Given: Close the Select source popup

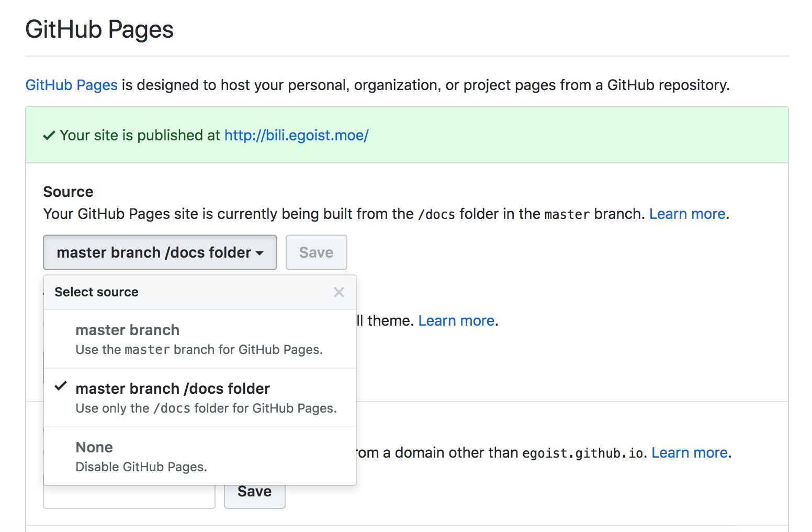Looking at the screenshot, I should point(339,292).
